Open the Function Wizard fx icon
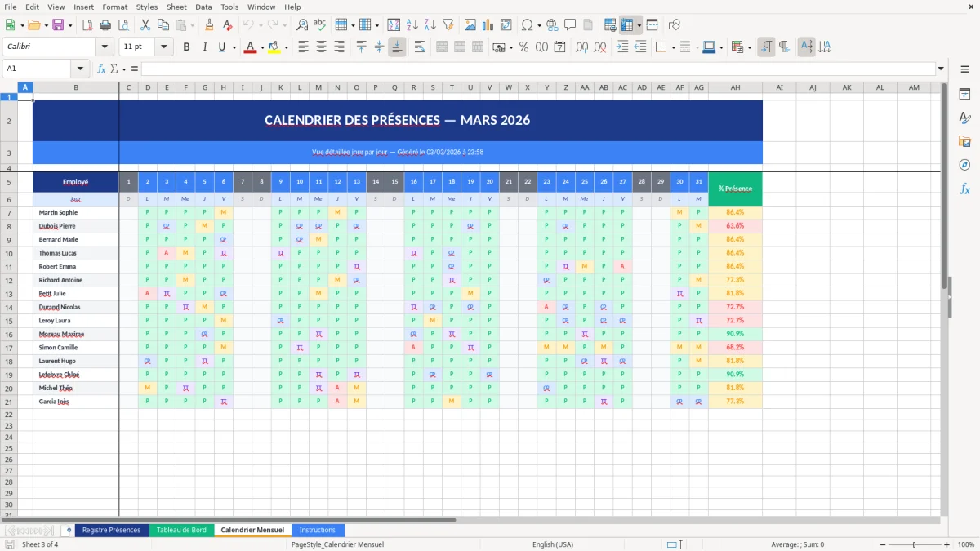The image size is (980, 551). (101, 69)
